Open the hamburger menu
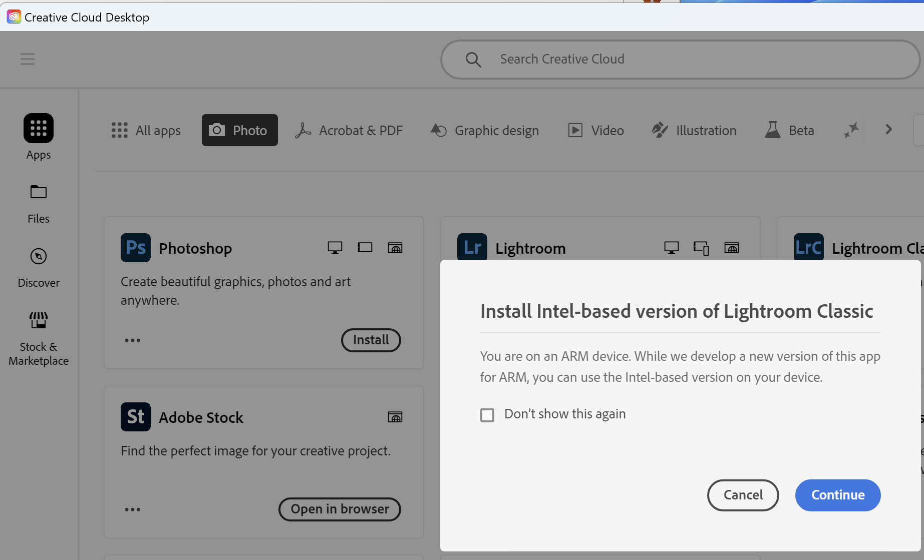 pyautogui.click(x=28, y=59)
